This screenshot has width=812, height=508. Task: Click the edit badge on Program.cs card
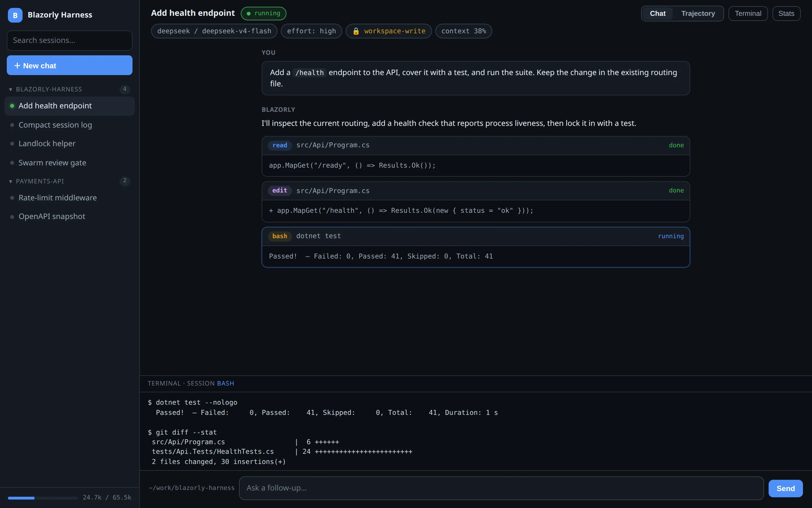(279, 190)
